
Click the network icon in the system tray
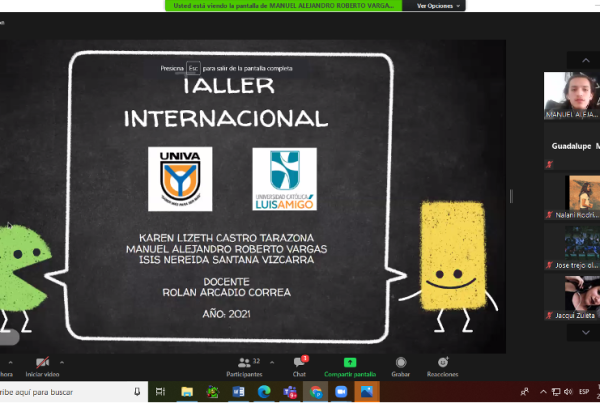tap(556, 392)
